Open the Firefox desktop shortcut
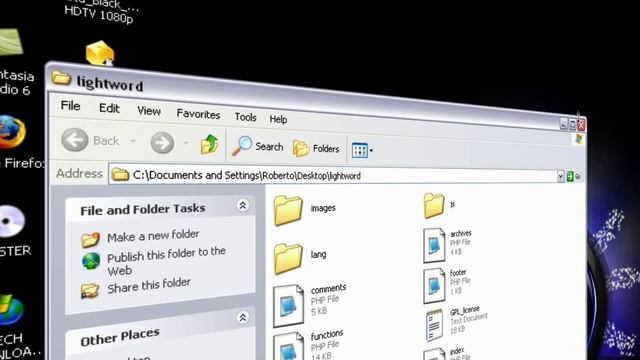The image size is (640, 360). [x=12, y=132]
